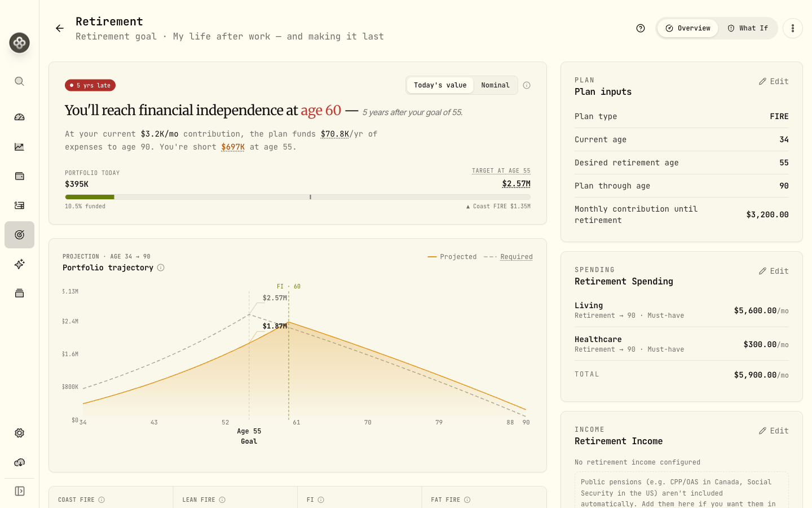
Task: Select the goals target icon in sidebar
Action: pyautogui.click(x=19, y=235)
